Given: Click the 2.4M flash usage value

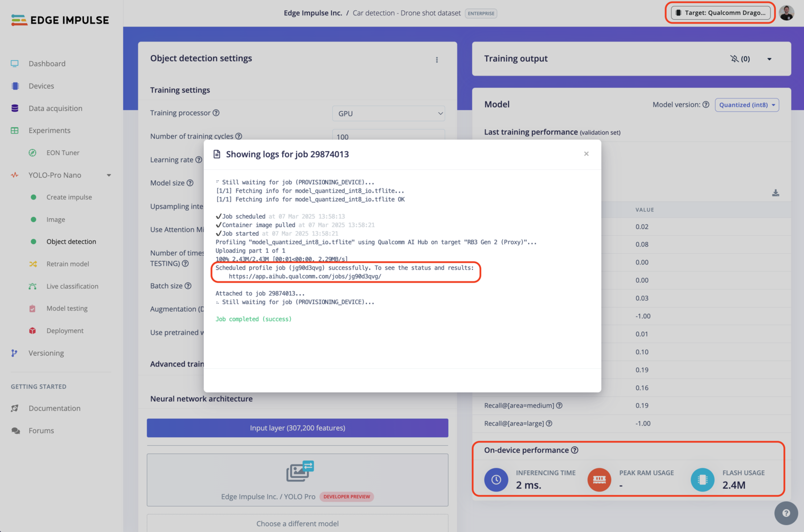Looking at the screenshot, I should (734, 485).
